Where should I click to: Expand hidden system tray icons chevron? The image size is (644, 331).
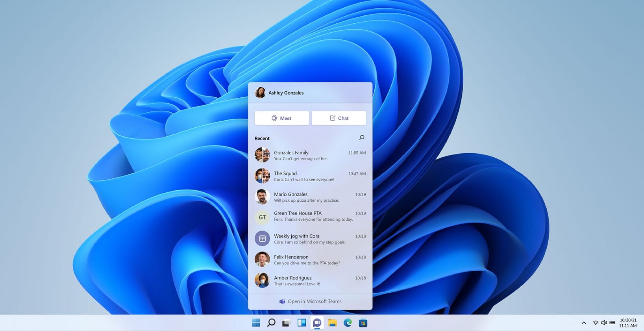pos(584,323)
